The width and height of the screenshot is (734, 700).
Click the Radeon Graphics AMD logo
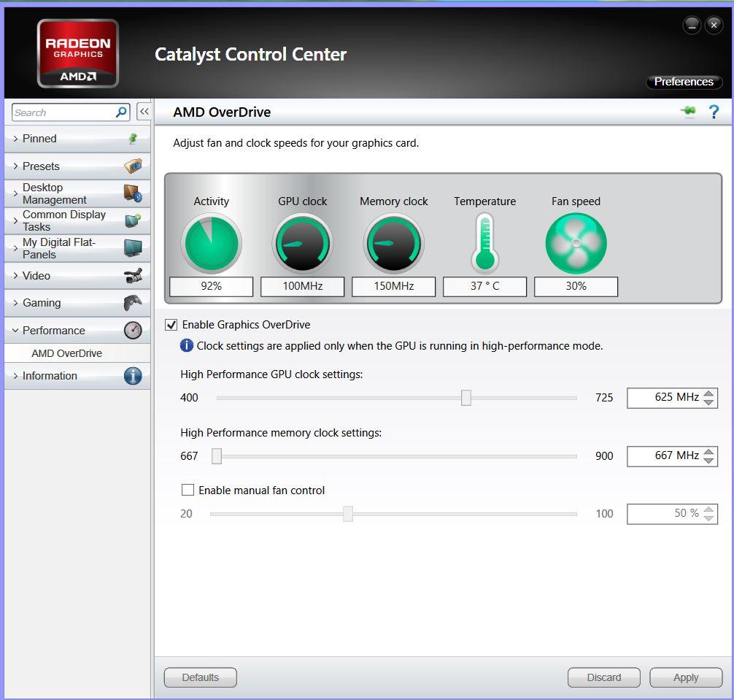click(78, 53)
